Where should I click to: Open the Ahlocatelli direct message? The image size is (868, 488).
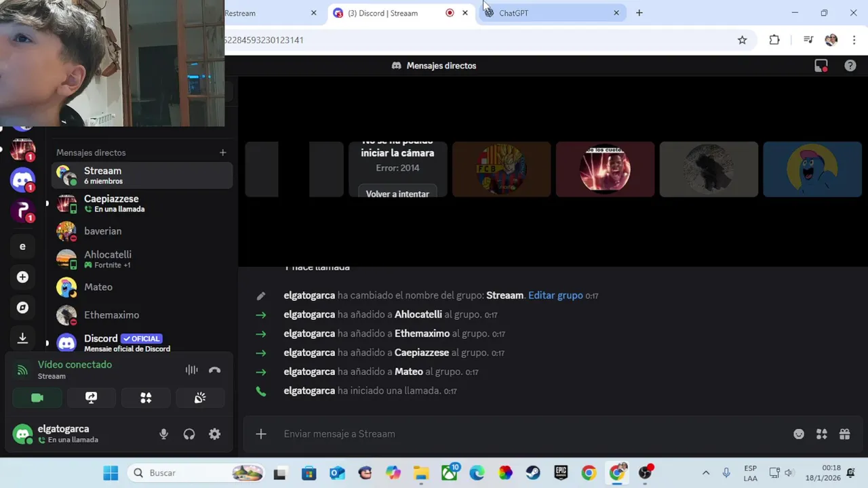click(142, 259)
